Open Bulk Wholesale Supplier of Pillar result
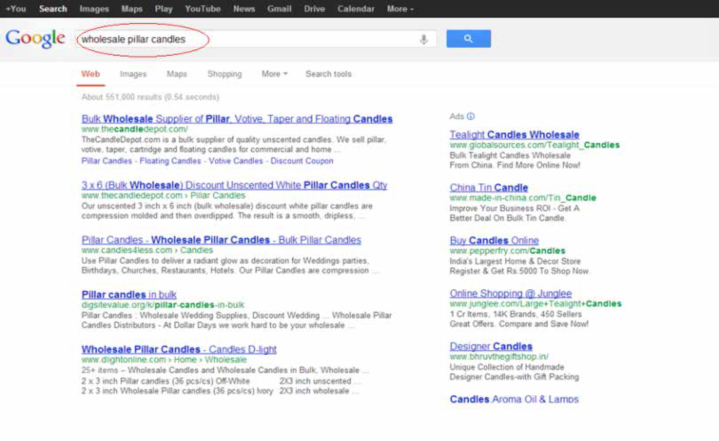The height and width of the screenshot is (441, 719). tap(237, 119)
